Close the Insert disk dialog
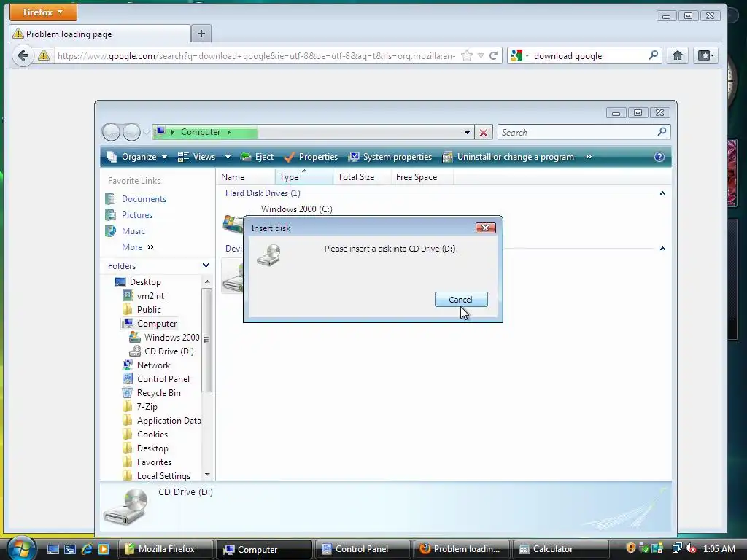 click(485, 228)
